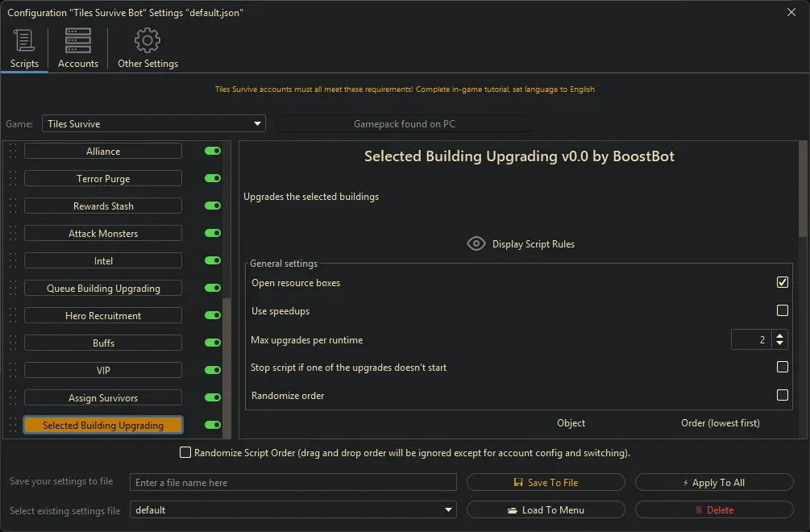
Task: Select Queue Building Upgrading script
Action: [103, 289]
